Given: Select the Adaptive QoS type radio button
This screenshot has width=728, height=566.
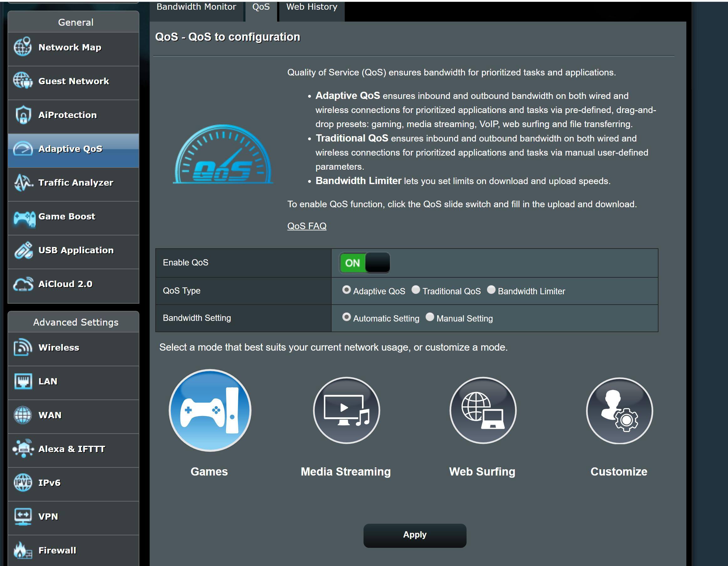Looking at the screenshot, I should coord(346,290).
